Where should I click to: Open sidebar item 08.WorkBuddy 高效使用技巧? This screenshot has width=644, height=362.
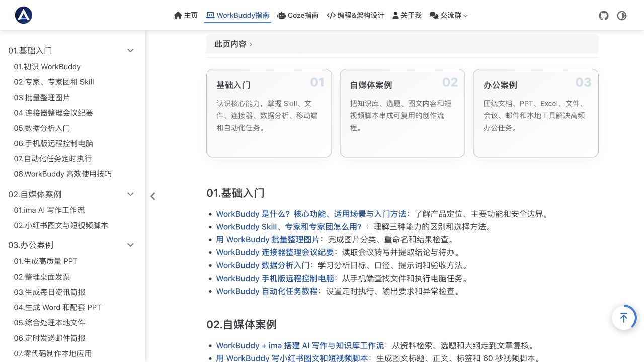[x=63, y=174]
